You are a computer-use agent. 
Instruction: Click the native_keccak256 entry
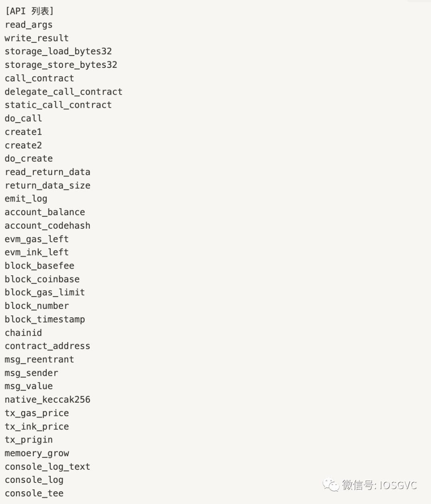[47, 399]
